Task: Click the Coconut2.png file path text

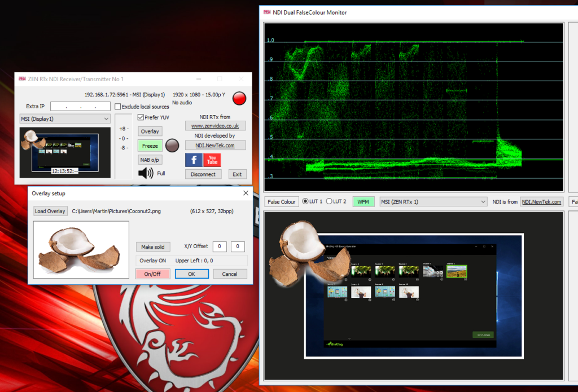Action: [x=116, y=211]
